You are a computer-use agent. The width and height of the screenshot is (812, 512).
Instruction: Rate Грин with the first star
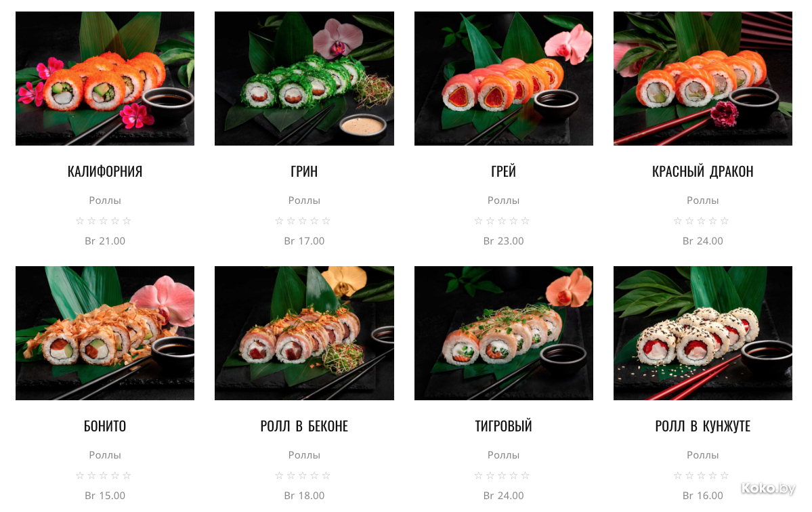[x=279, y=221]
